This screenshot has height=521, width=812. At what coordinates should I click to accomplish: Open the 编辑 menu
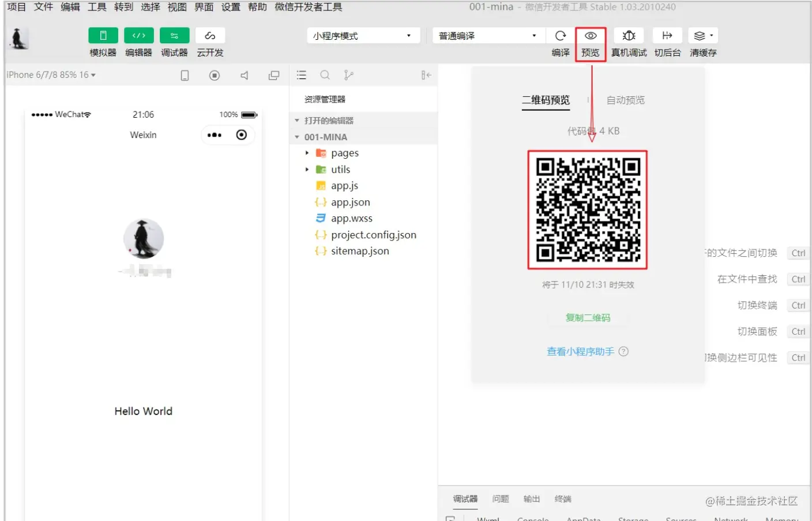coord(70,7)
